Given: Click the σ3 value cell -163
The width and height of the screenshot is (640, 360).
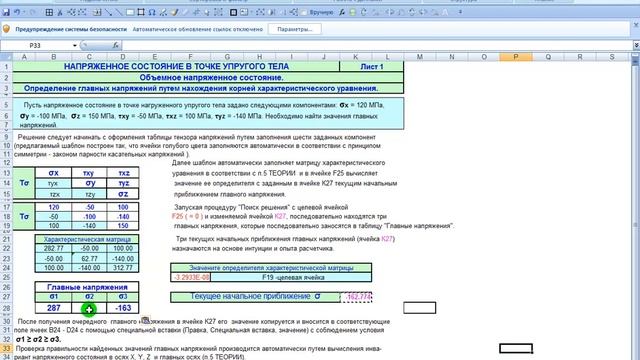Looking at the screenshot, I should (123, 308).
